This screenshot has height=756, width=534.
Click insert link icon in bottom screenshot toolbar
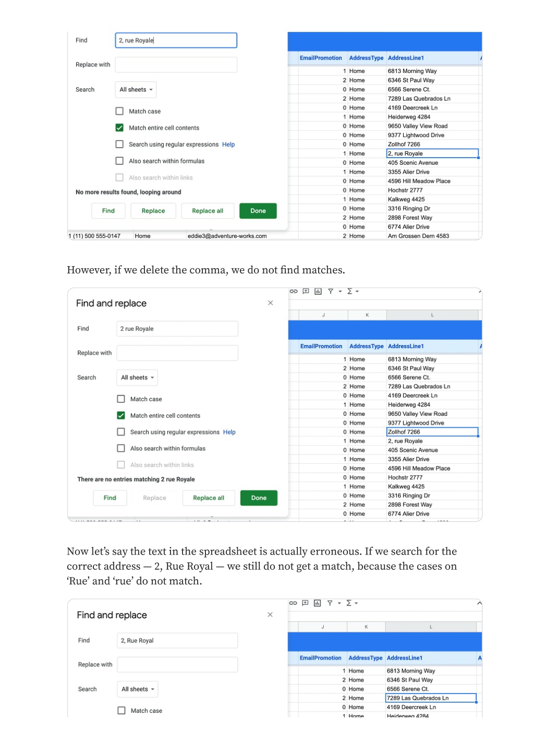[293, 603]
